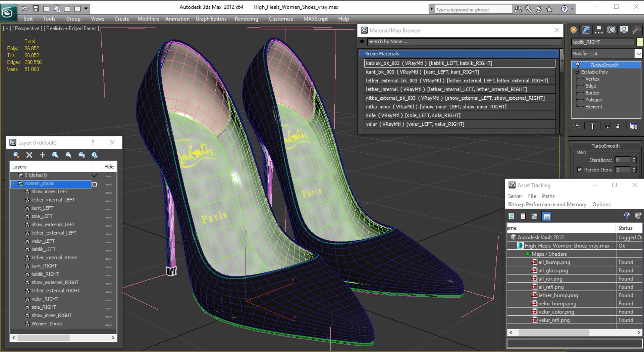Click Remove Modifier trash icon

[618, 126]
